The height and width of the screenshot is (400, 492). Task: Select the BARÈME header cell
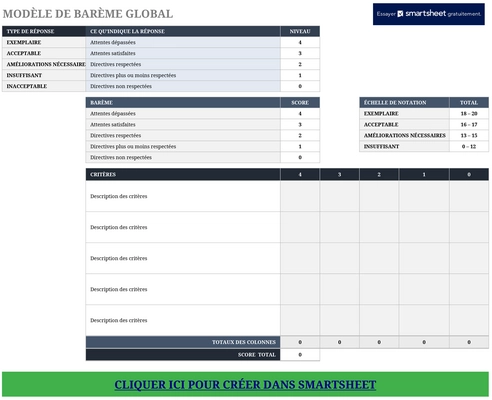click(x=183, y=103)
